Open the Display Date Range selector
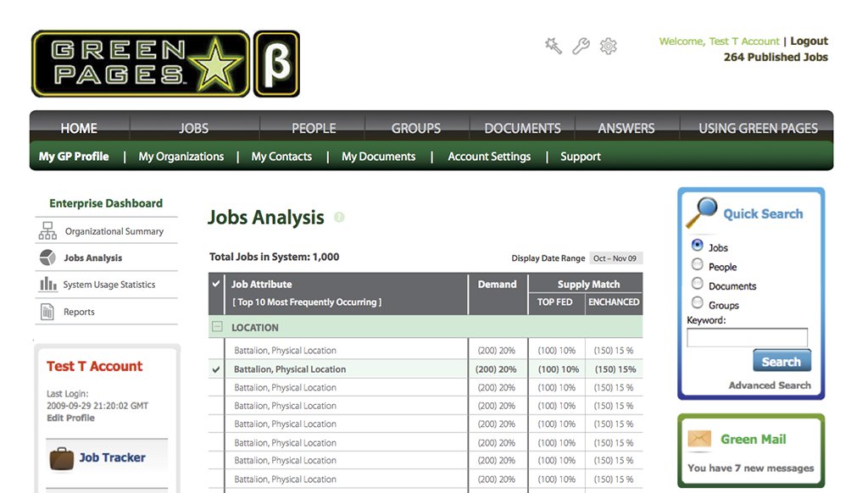The image size is (868, 493). tap(615, 258)
